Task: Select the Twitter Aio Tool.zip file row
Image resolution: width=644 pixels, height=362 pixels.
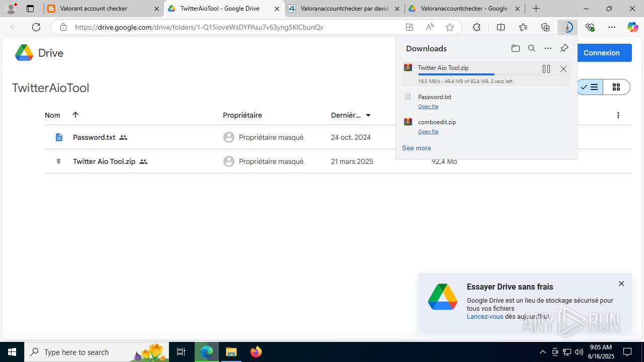Action: point(338,161)
